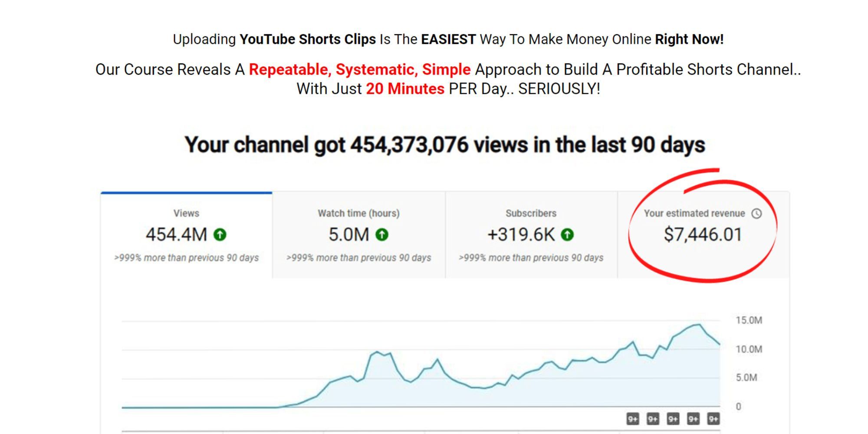Open the Subscribers metric tab
Viewport: 868px width, 434px height.
[x=531, y=235]
